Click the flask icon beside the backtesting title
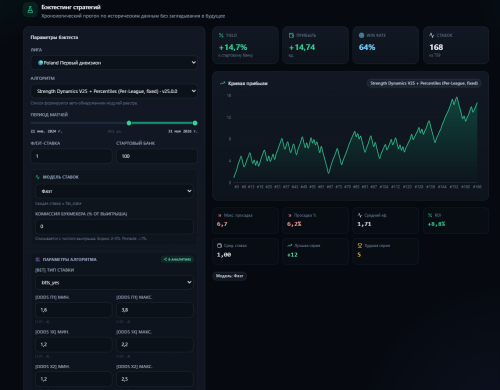Screen dimensions: 500x390 tap(30, 10)
